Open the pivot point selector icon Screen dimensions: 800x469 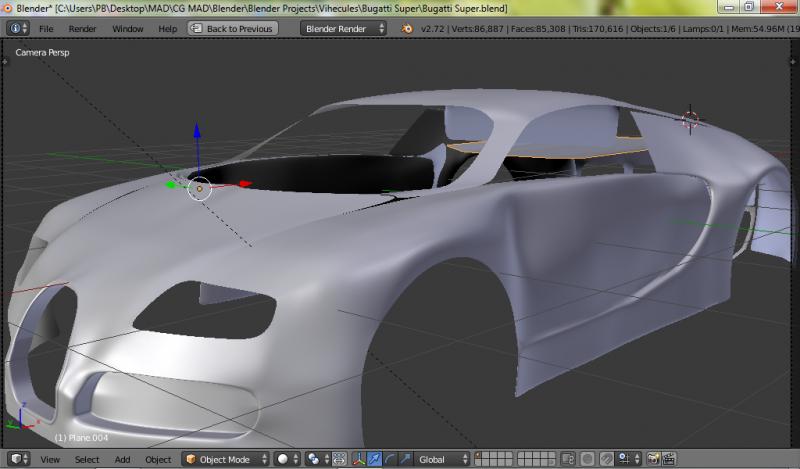coord(317,459)
